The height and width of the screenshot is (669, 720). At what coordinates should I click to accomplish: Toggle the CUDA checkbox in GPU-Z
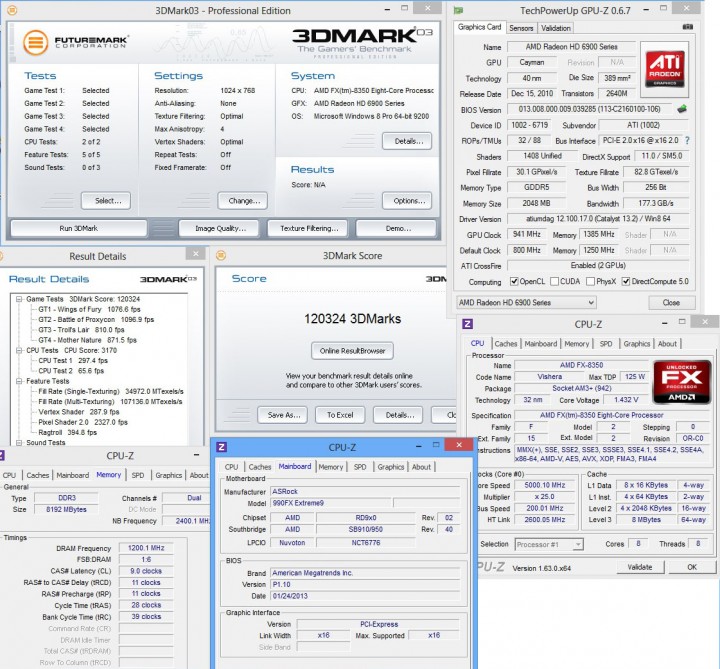coord(554,281)
